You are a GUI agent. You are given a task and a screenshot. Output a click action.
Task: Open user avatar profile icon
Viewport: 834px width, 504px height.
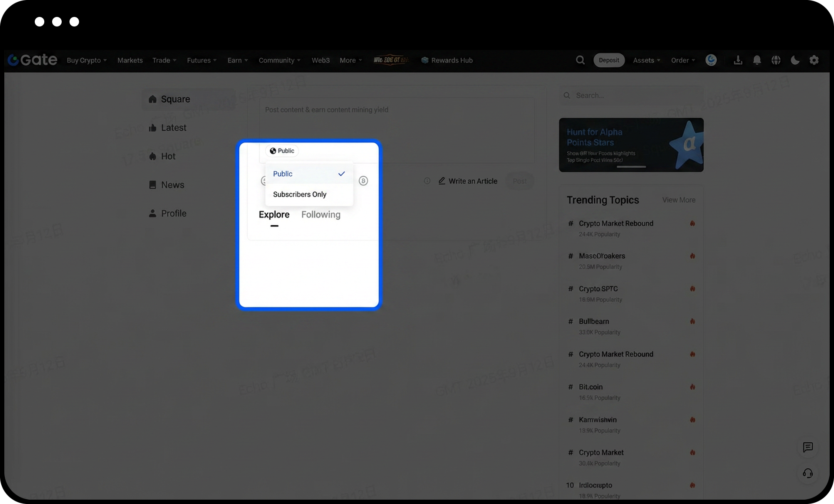pos(711,60)
